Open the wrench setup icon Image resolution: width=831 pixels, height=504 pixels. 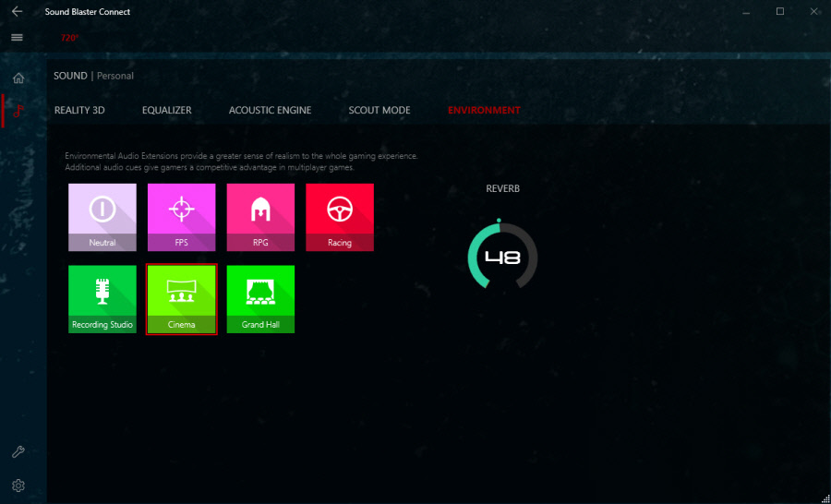coord(18,451)
